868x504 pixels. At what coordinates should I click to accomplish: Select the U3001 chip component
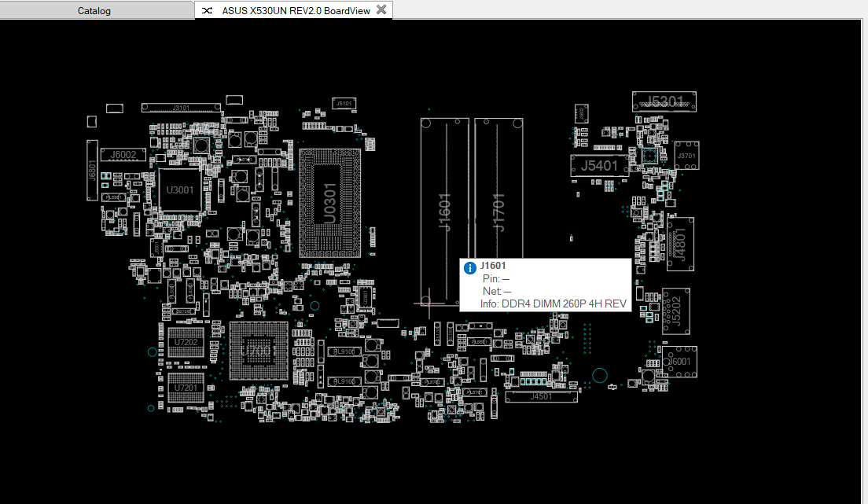180,189
